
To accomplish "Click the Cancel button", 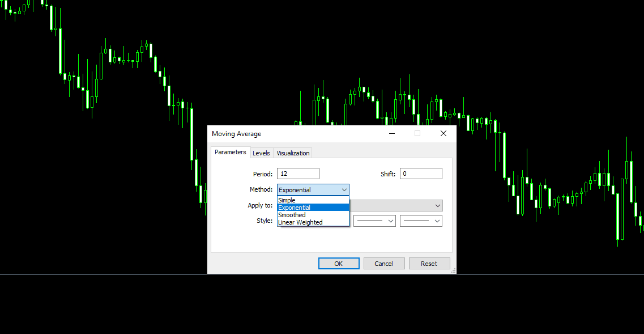I will [384, 264].
